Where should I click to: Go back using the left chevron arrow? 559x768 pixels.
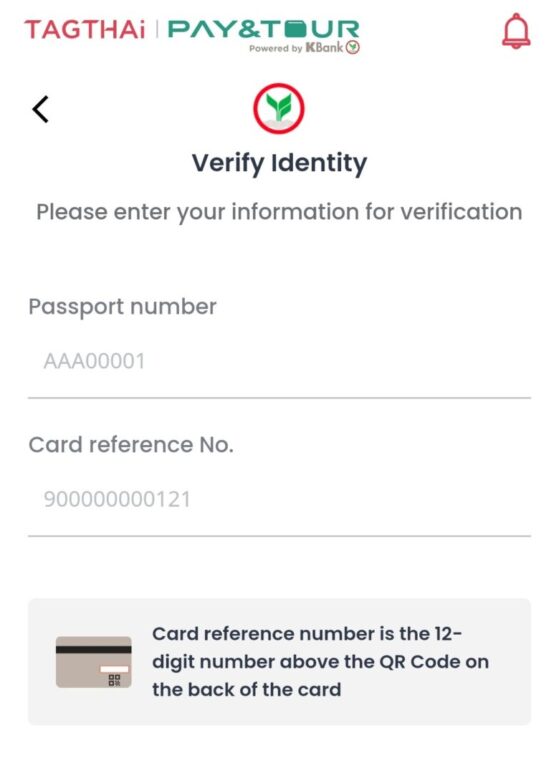(x=40, y=109)
